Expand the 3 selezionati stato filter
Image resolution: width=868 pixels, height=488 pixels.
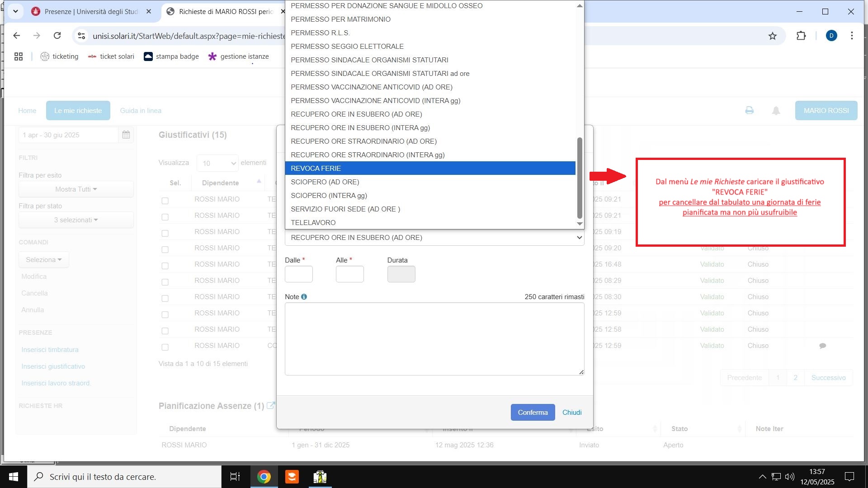pos(76,220)
